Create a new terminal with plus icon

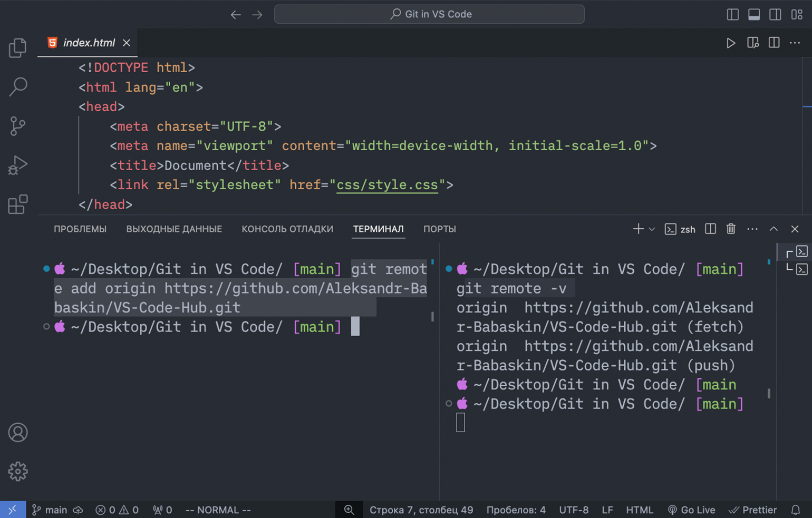coord(638,229)
